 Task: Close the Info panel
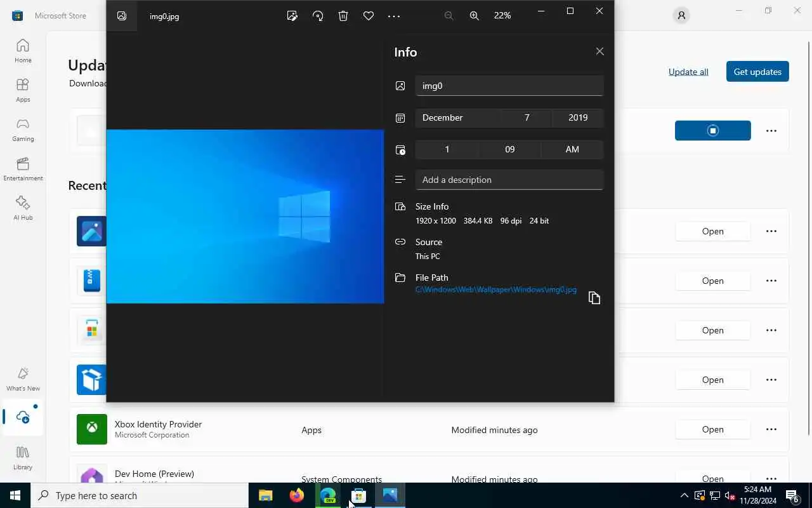[x=599, y=51]
